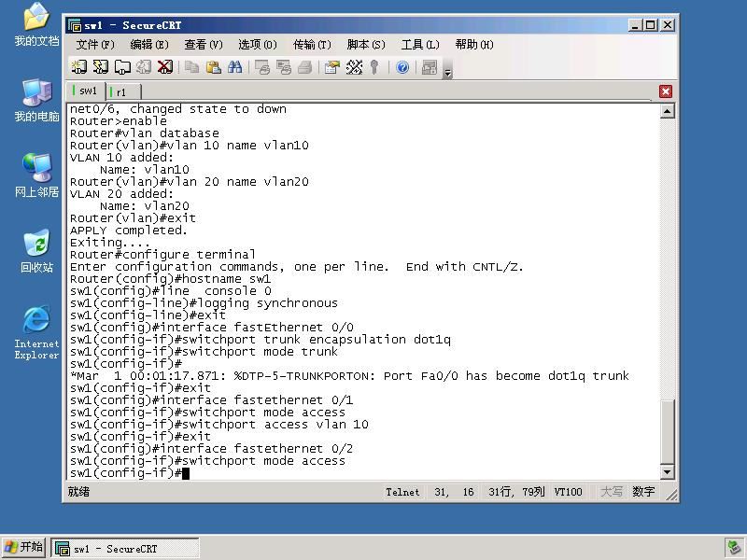Click the 就绪 status text
747x560 pixels.
78,492
